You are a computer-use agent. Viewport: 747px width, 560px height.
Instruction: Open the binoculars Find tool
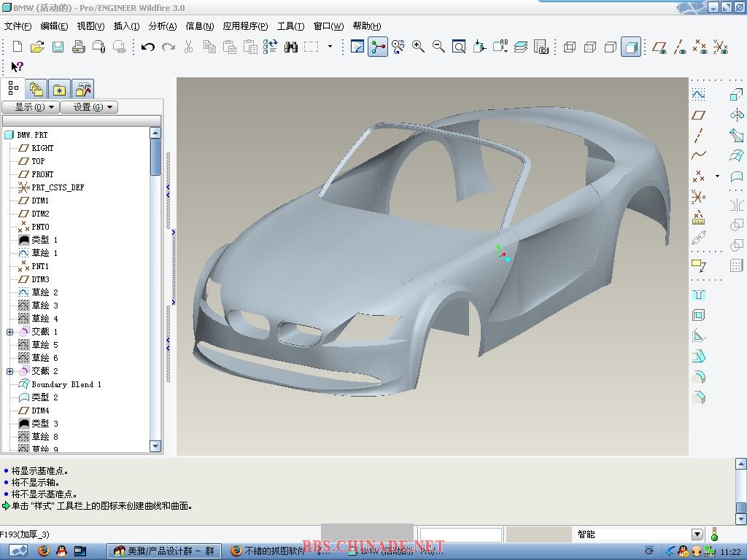point(290,47)
